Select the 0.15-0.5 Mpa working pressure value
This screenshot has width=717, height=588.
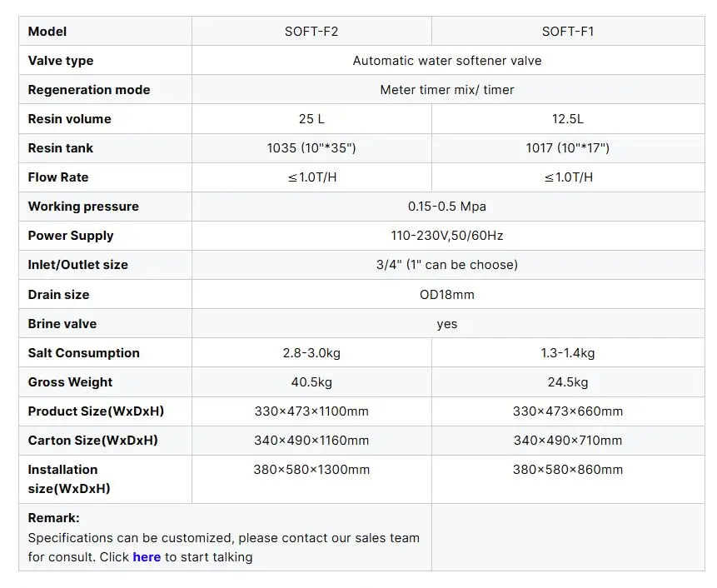click(447, 207)
